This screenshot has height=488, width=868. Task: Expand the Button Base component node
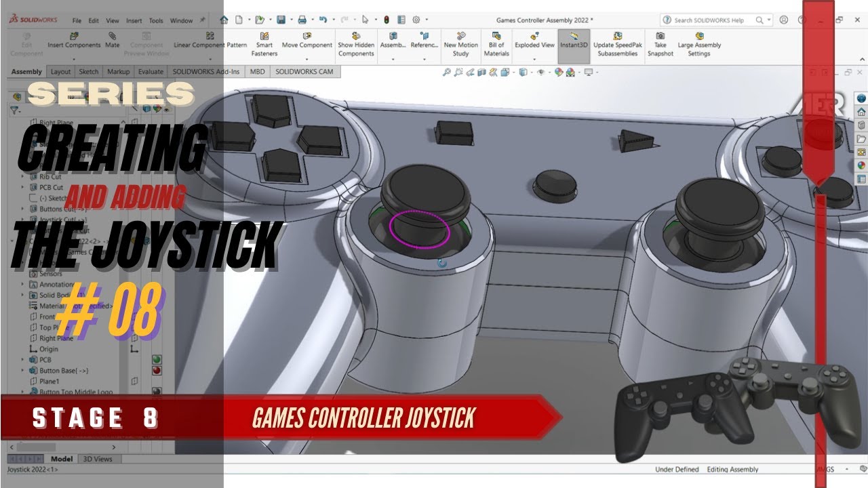22,371
